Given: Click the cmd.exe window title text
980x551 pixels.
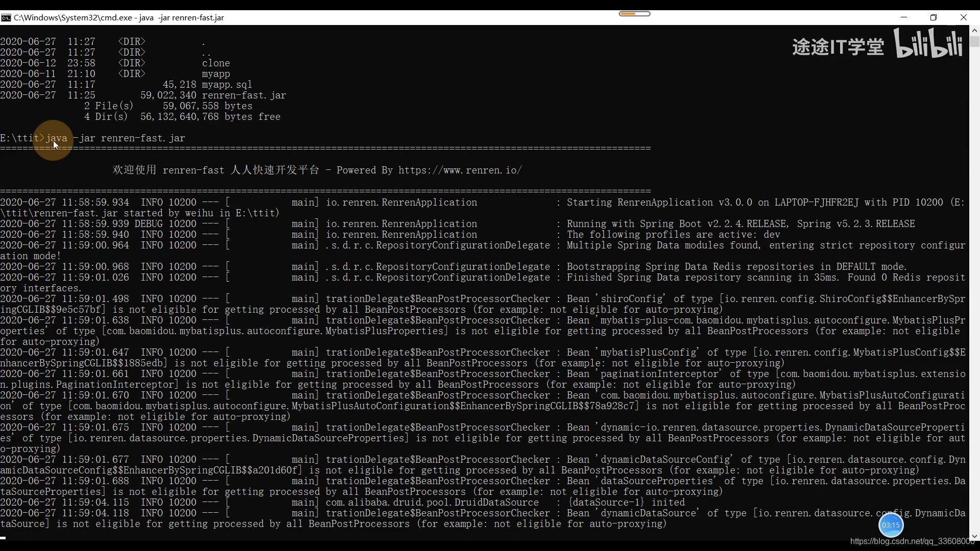Looking at the screenshot, I should point(119,17).
